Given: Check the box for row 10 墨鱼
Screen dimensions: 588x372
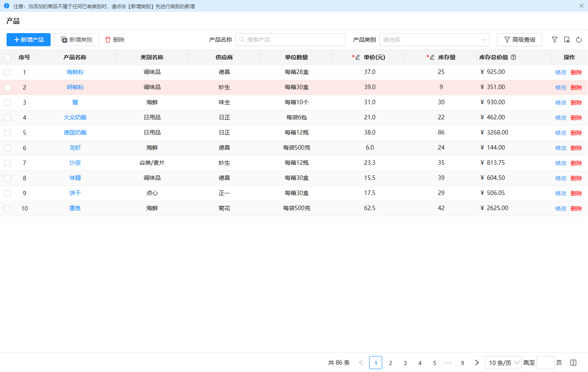Looking at the screenshot, I should pos(7,208).
